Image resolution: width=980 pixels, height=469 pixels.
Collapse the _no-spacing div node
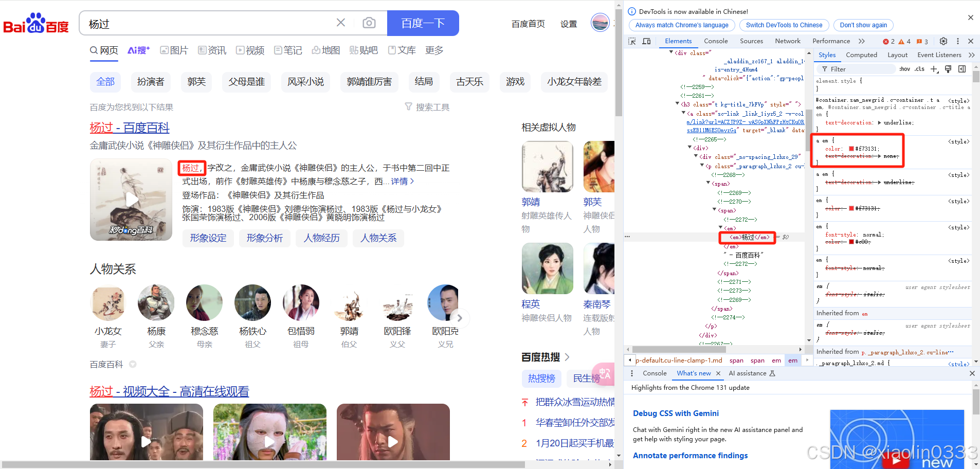[x=696, y=156]
